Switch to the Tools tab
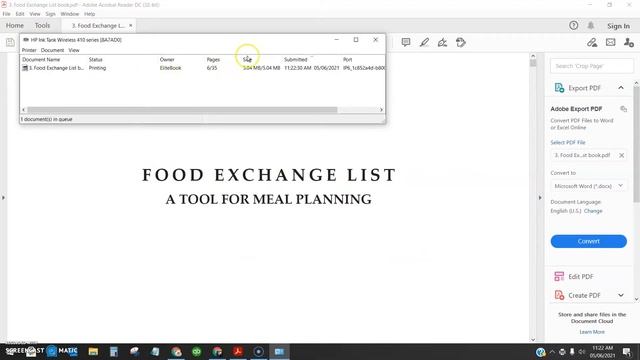The width and height of the screenshot is (640, 360). 42,25
